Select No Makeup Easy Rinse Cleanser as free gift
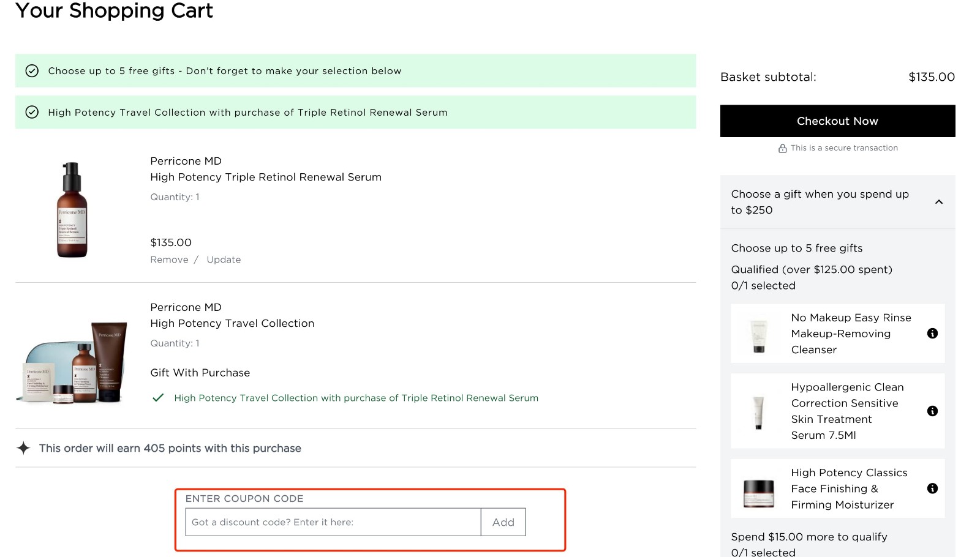 coord(837,333)
